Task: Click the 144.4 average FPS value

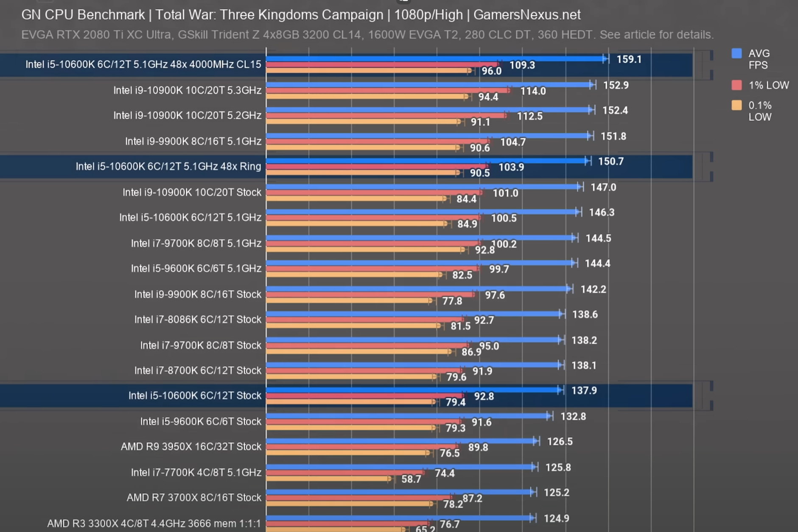Action: pyautogui.click(x=597, y=264)
